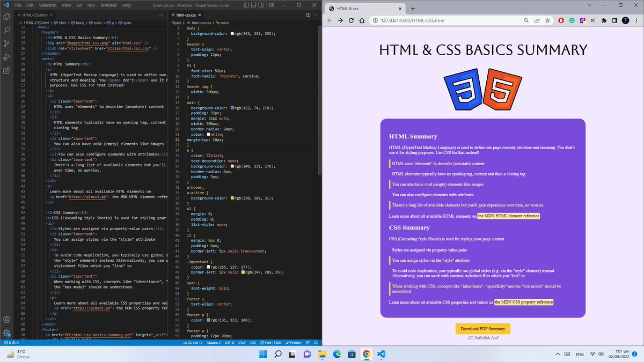This screenshot has height=362, width=644.
Task: Open the File menu in VS Code
Action: (17, 5)
